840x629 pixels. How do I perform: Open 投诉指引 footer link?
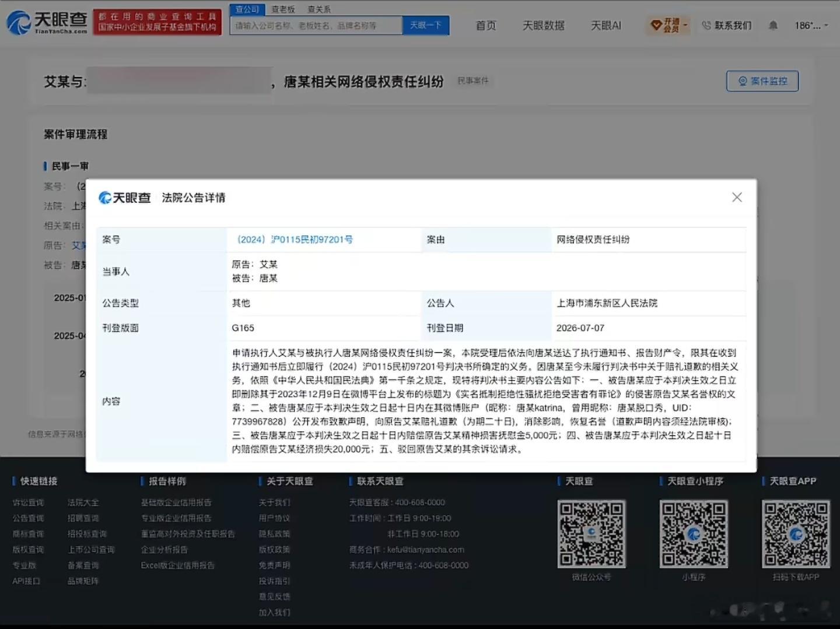tap(274, 581)
